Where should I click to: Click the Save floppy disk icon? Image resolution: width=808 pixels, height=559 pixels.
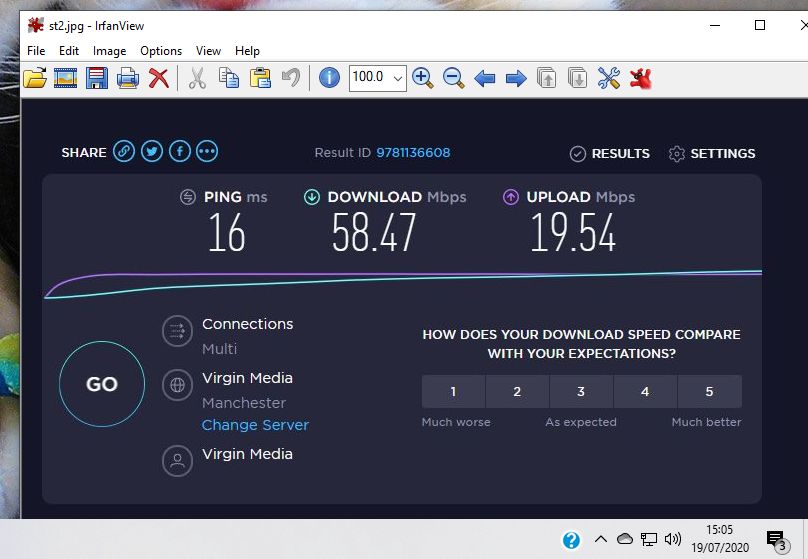click(x=96, y=78)
